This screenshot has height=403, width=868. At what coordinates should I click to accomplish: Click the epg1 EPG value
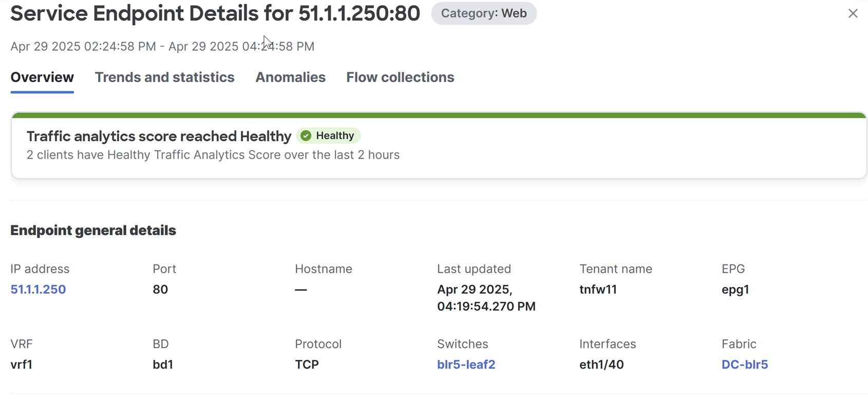(735, 290)
